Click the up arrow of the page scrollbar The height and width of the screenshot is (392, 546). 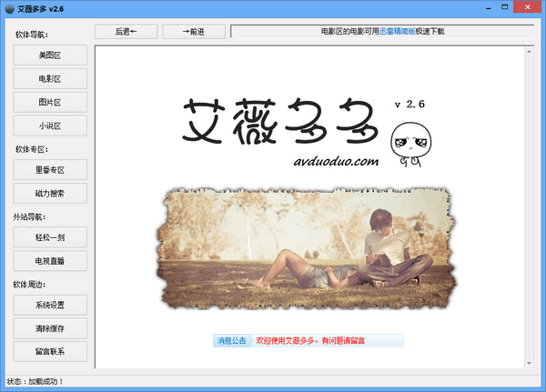529,52
